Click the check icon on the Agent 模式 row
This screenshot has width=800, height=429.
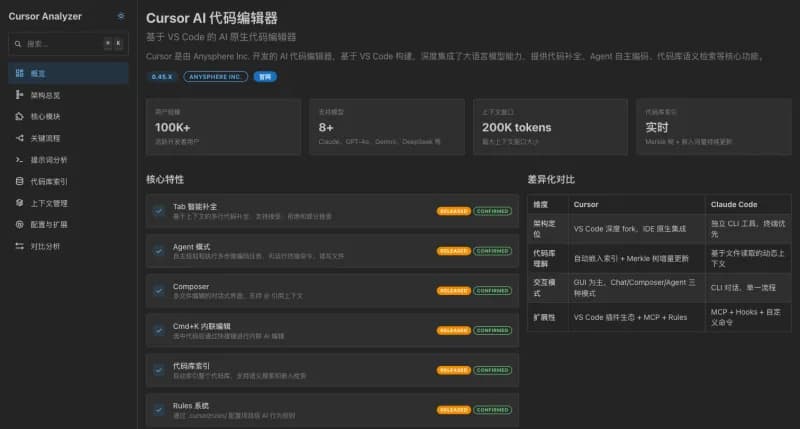159,251
